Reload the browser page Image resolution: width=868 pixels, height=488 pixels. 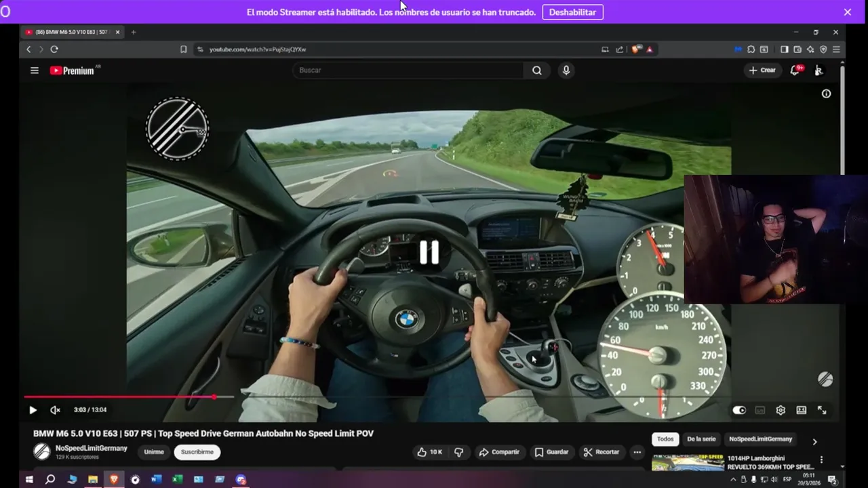coord(54,49)
